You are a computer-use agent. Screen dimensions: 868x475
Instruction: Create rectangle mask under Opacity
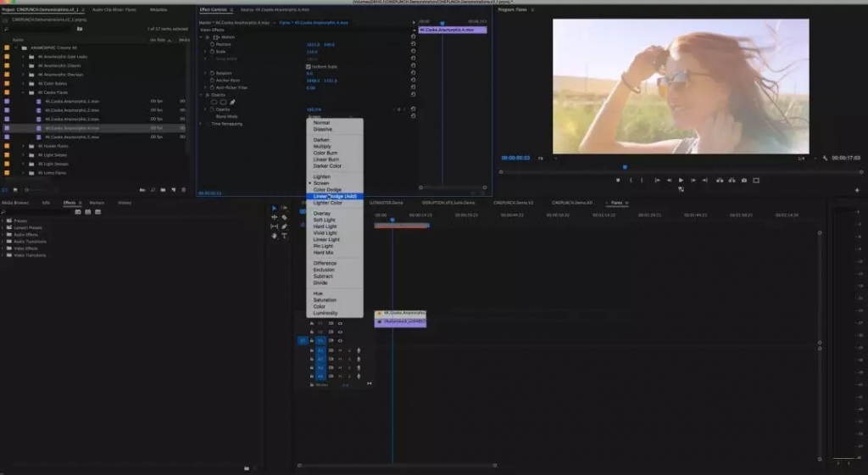tap(223, 102)
